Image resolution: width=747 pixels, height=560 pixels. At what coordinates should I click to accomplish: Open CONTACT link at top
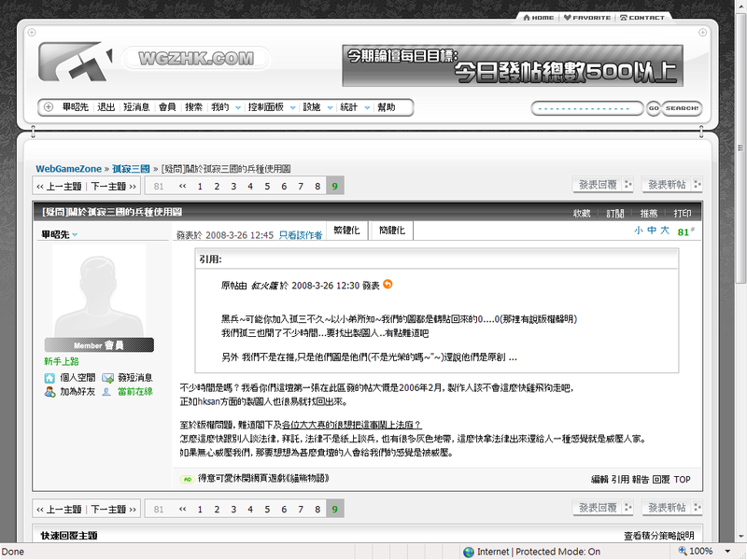(x=642, y=18)
